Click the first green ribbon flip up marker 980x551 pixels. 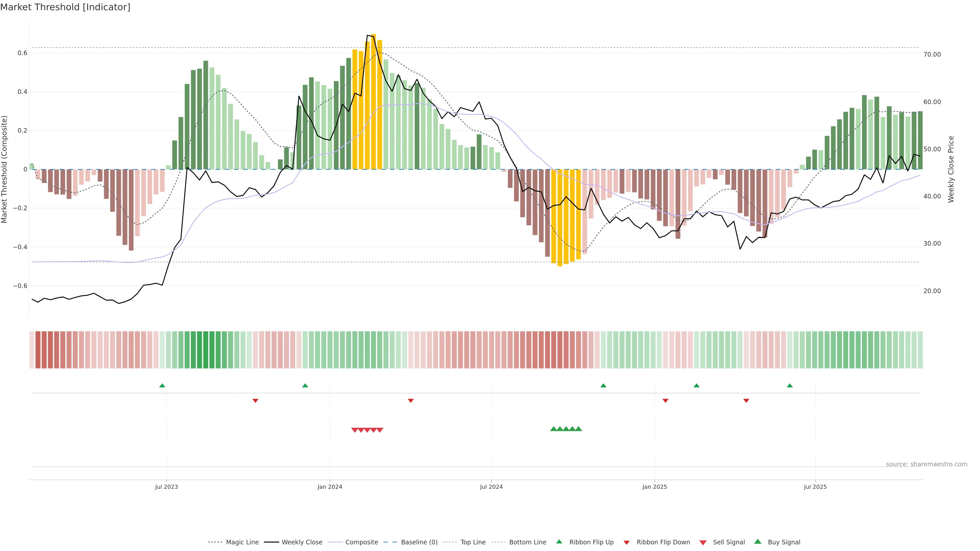[162, 386]
